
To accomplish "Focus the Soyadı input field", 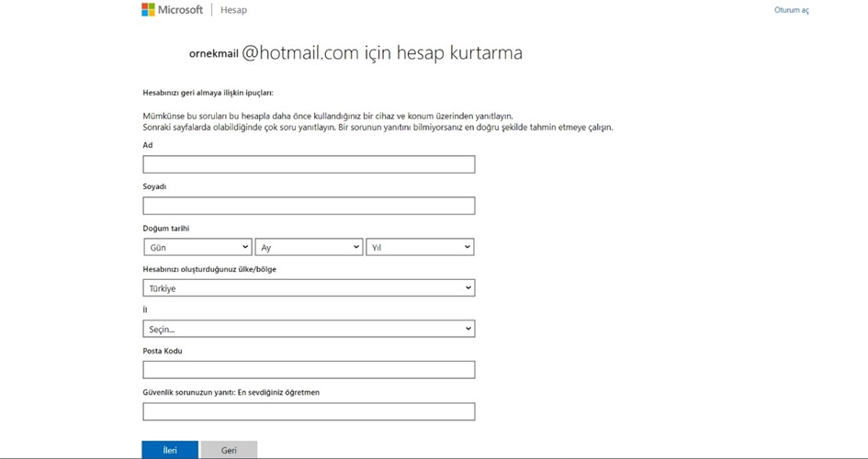I will pyautogui.click(x=309, y=206).
